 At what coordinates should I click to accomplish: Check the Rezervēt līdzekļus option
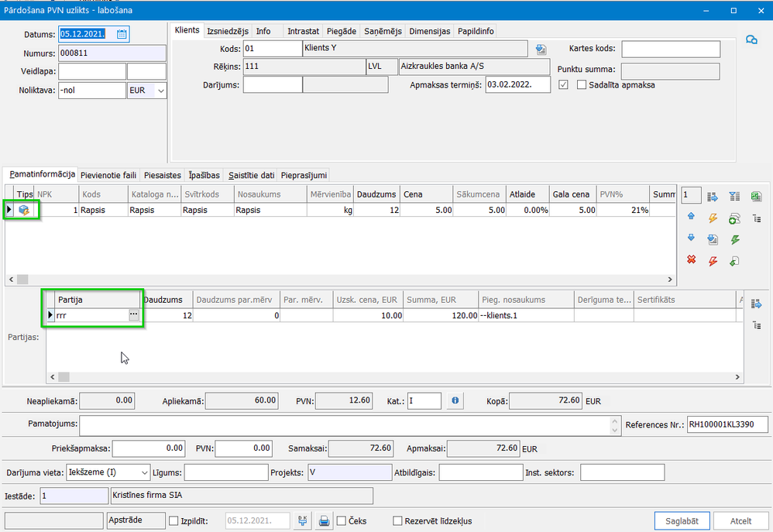click(398, 521)
